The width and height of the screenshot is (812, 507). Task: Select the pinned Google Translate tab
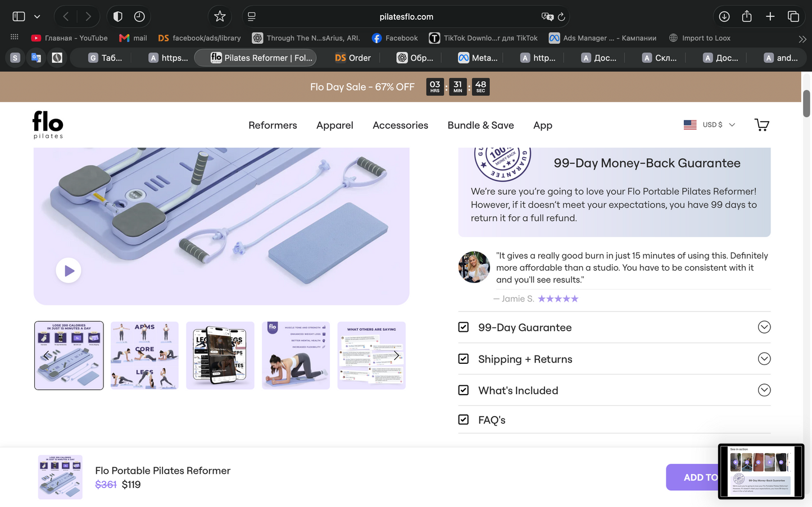(36, 57)
